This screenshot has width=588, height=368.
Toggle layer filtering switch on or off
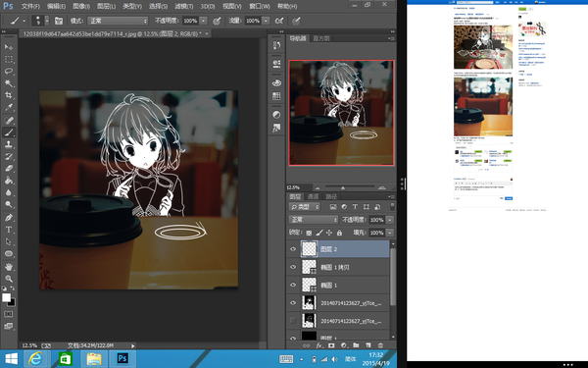pos(392,206)
